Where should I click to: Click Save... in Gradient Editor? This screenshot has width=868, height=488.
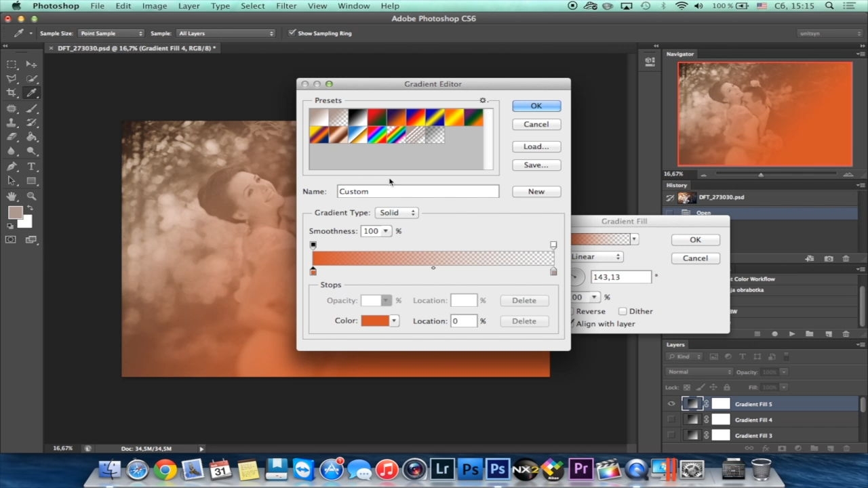pos(536,165)
